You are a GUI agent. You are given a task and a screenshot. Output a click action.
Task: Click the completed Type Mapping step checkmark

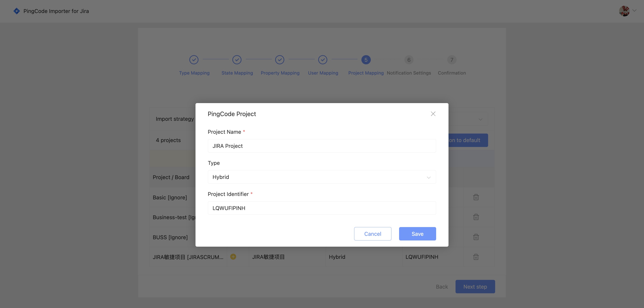(194, 60)
